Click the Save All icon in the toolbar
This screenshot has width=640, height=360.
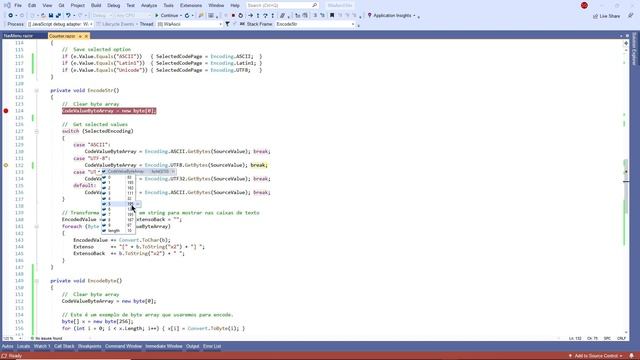tap(58, 16)
